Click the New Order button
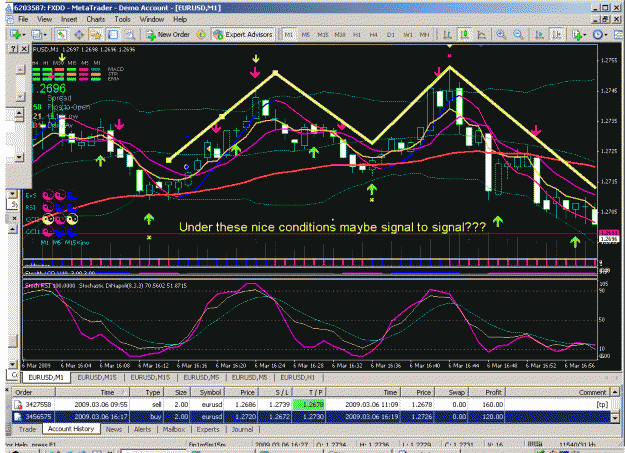This screenshot has height=453, width=625. pyautogui.click(x=168, y=35)
